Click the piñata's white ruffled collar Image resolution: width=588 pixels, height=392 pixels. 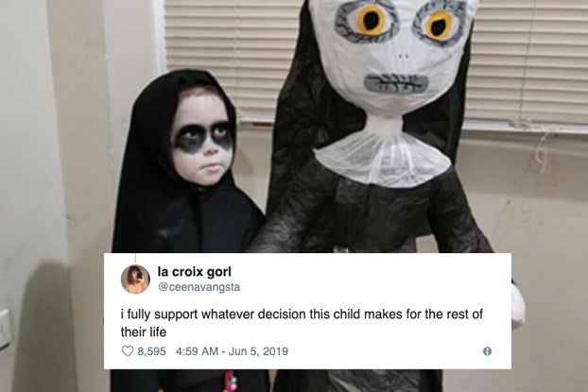pos(383,160)
